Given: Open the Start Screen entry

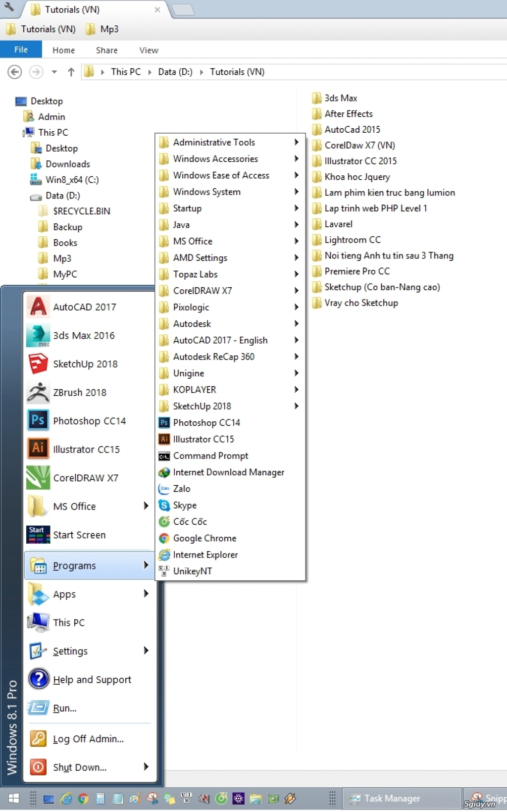Looking at the screenshot, I should (89, 535).
